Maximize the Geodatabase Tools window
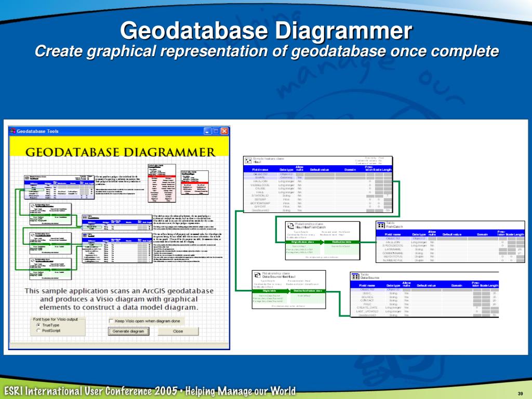 pos(216,131)
